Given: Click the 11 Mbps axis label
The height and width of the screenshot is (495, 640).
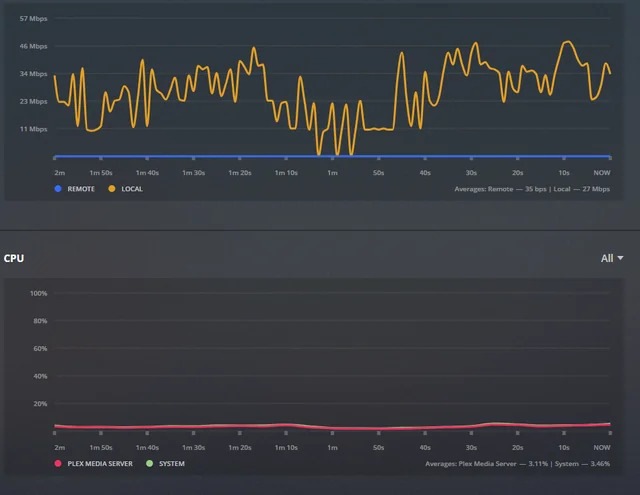Looking at the screenshot, I should coord(33,129).
